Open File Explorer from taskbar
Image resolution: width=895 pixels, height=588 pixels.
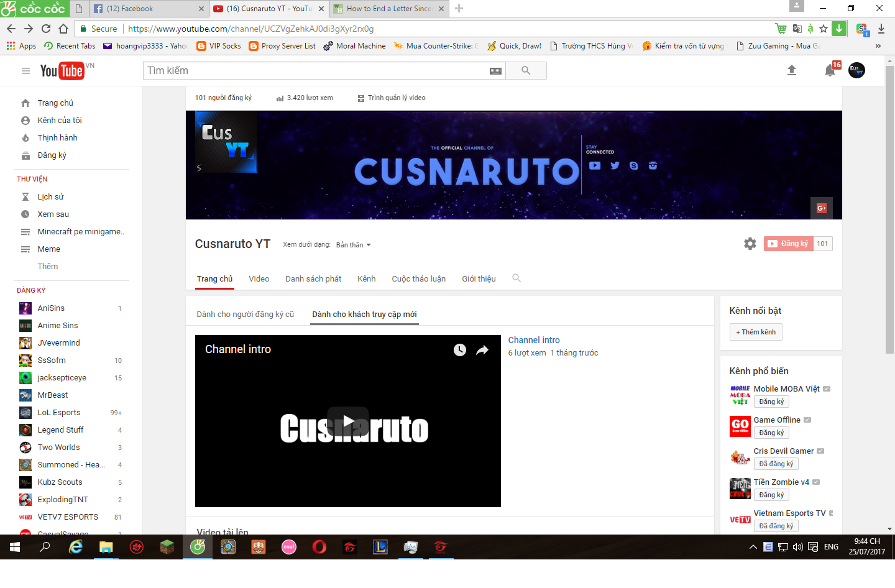coord(106,547)
